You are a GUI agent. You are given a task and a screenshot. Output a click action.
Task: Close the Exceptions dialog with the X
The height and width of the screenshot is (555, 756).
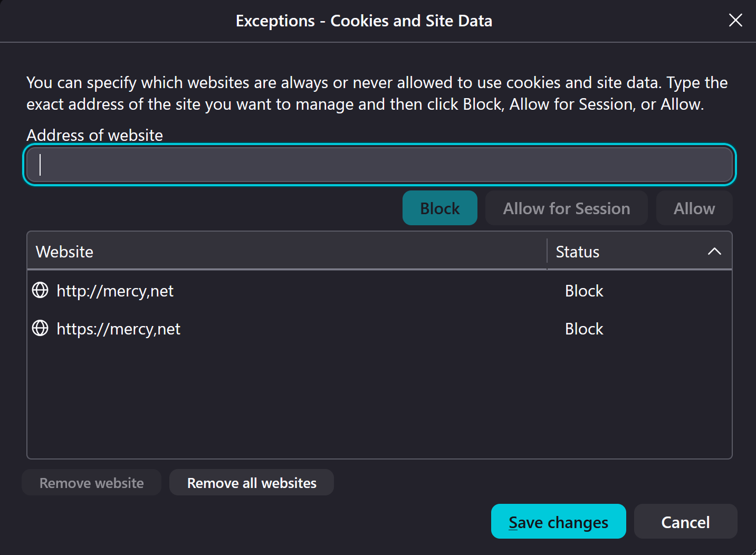click(735, 21)
